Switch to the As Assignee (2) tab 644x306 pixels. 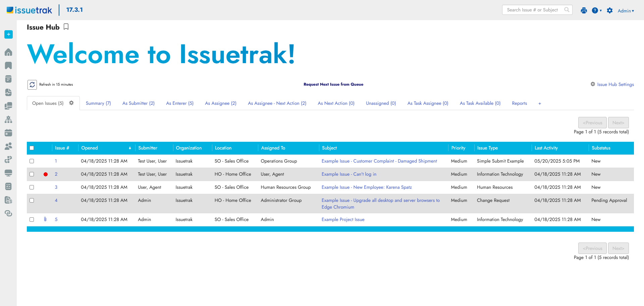(x=221, y=103)
